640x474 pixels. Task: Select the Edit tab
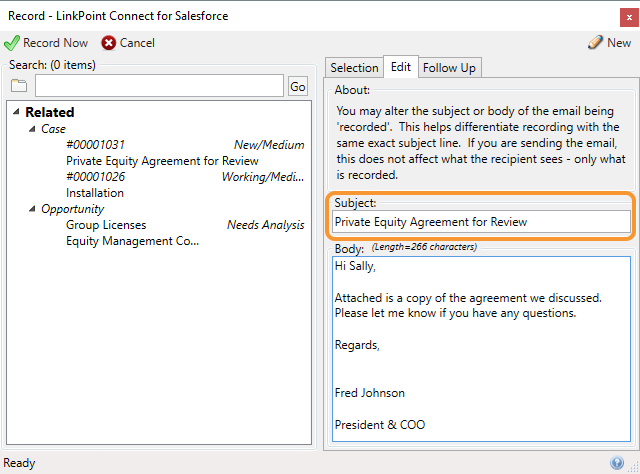401,67
